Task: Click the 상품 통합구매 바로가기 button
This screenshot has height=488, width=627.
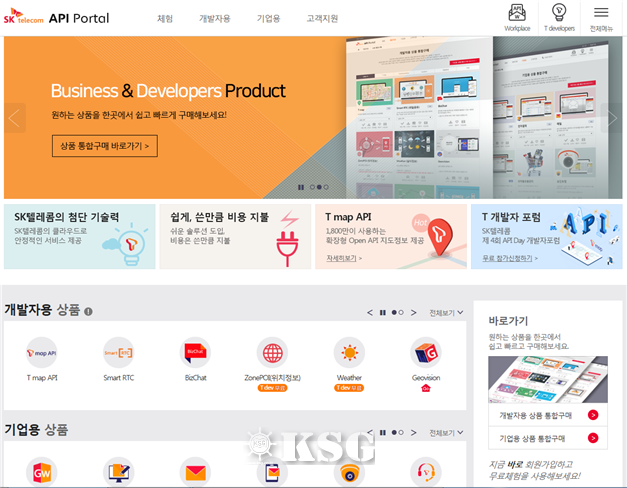Action: pos(104,146)
